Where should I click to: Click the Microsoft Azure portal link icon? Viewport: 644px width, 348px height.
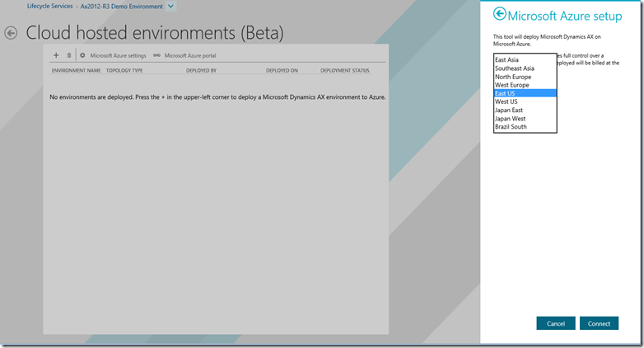tap(157, 55)
